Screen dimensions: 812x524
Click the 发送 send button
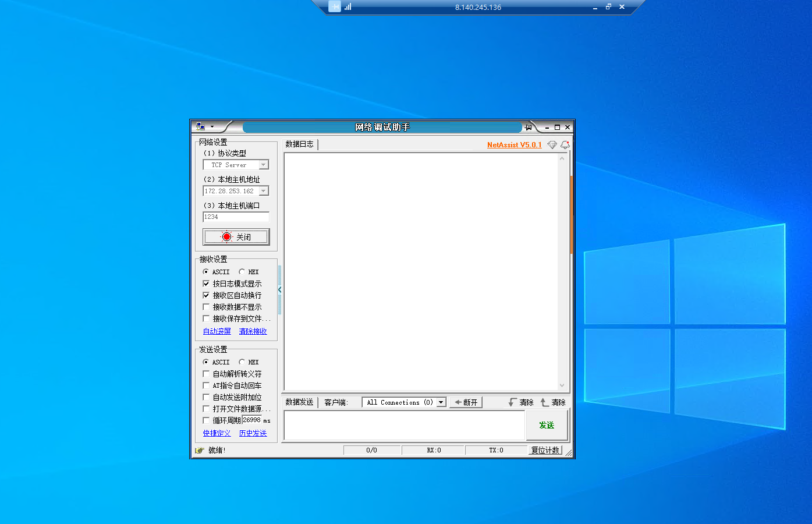547,425
